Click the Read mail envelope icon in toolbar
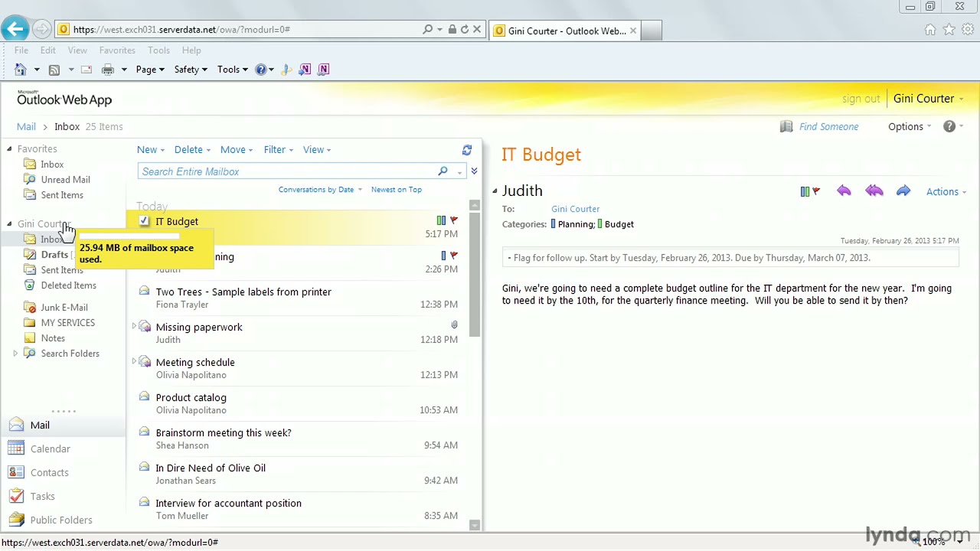Screen dimensions: 980x551 click(87, 70)
